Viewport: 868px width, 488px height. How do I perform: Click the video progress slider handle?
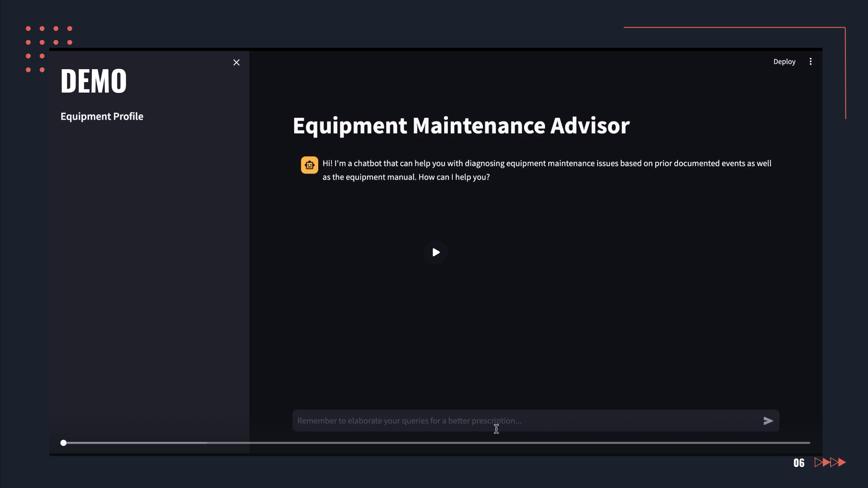click(63, 443)
